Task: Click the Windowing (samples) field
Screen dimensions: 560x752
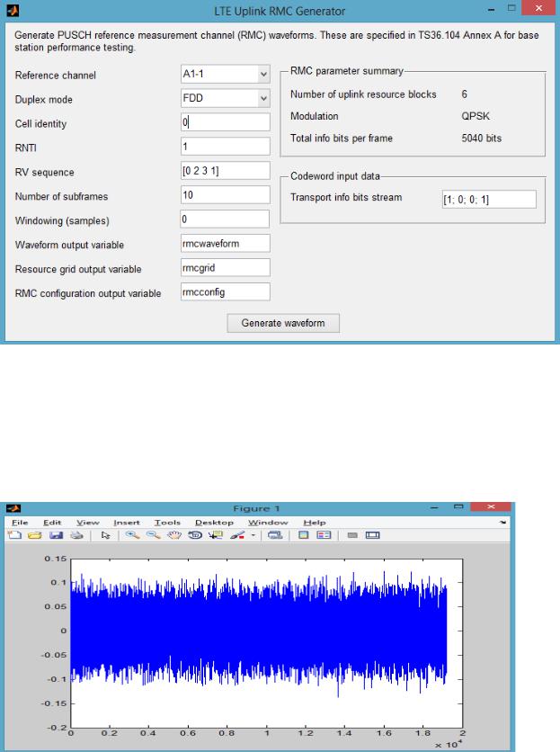Action: 225,219
